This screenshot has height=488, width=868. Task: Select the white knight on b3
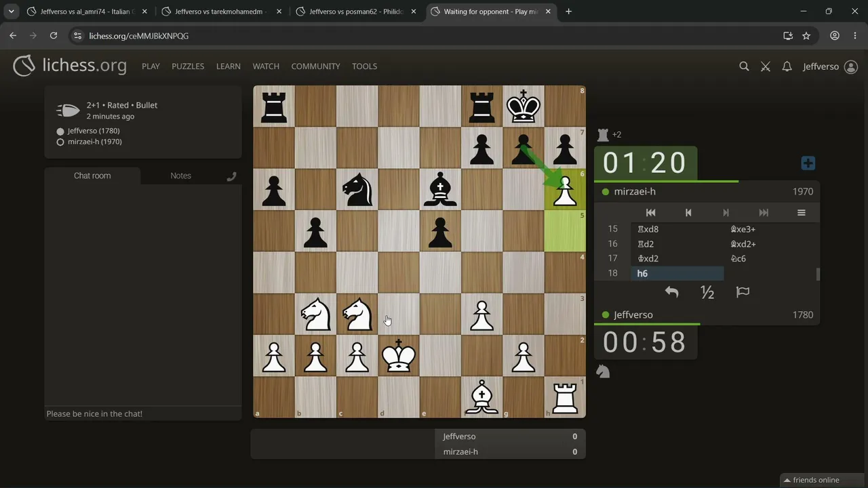315,314
